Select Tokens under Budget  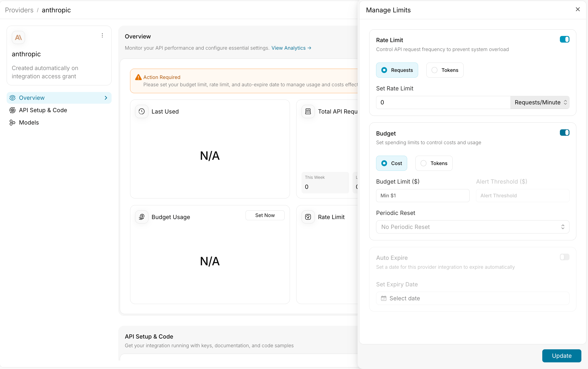[x=434, y=163]
